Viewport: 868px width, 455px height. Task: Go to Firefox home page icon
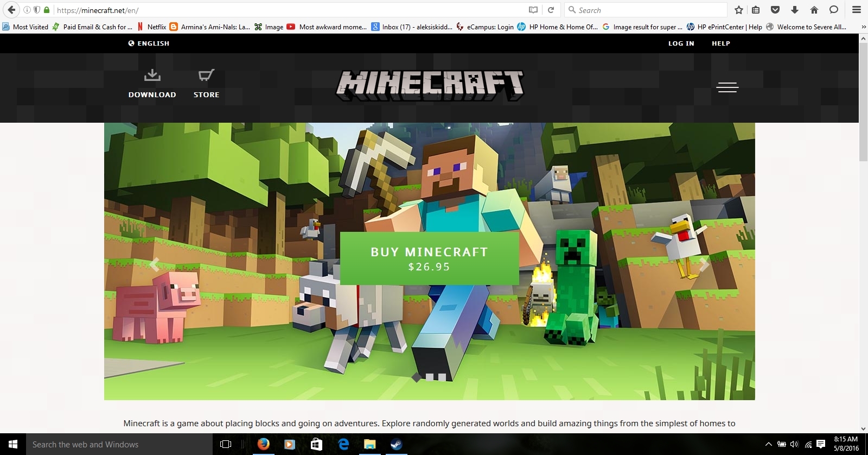coord(814,10)
